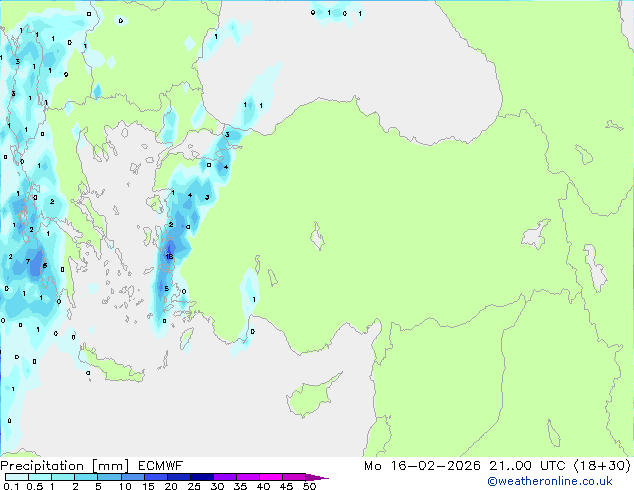Select legend swatch between 0.1 and 0.5

[17, 477]
